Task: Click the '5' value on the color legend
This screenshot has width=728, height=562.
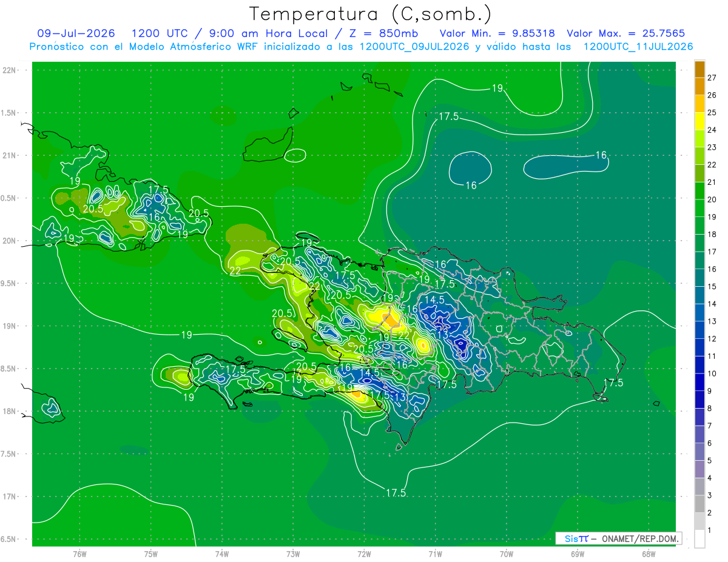Action: (710, 461)
